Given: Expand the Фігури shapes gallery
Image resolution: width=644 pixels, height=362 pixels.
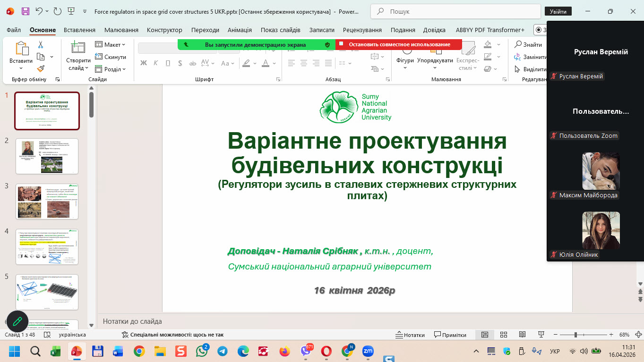Looking at the screenshot, I should pyautogui.click(x=405, y=60).
